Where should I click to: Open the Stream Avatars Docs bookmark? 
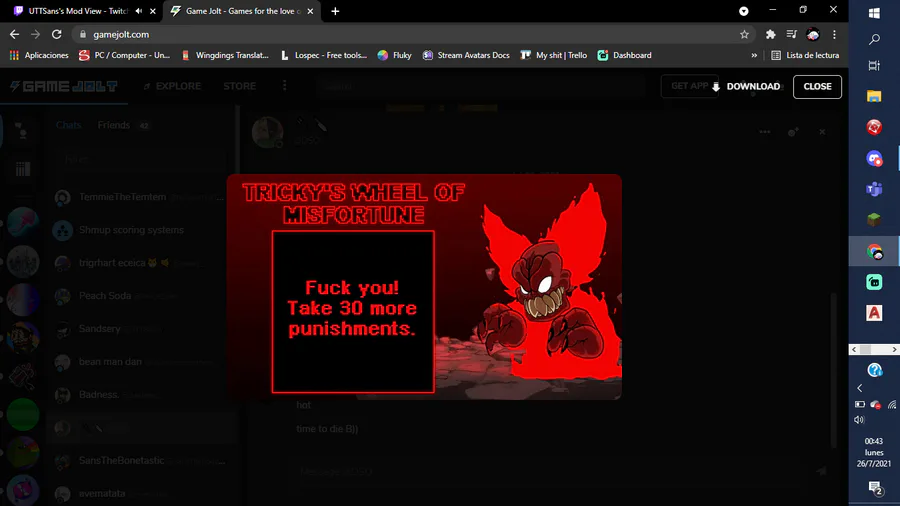[x=466, y=55]
